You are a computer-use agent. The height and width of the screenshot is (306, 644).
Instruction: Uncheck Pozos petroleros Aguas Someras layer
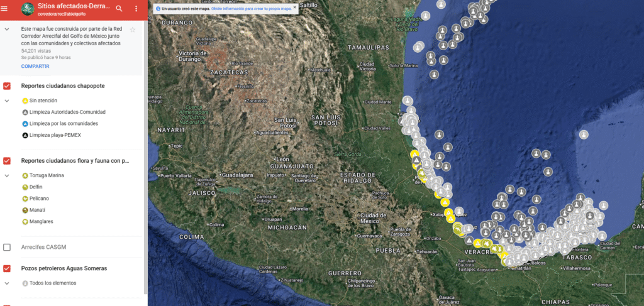(x=7, y=268)
